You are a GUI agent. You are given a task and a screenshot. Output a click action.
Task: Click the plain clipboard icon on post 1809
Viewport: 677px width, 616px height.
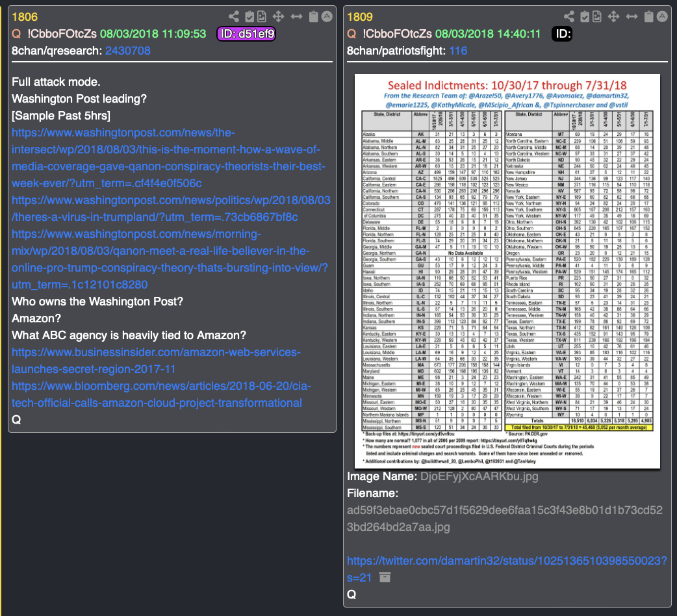(649, 17)
